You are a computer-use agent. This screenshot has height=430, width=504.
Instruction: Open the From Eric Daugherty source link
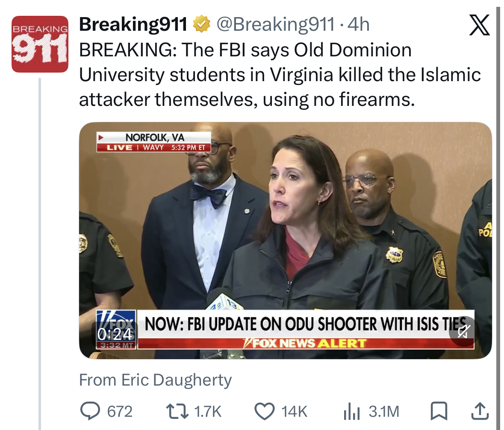point(156,380)
